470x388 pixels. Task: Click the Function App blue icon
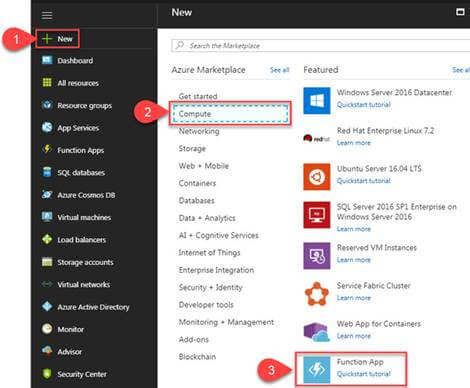(317, 370)
